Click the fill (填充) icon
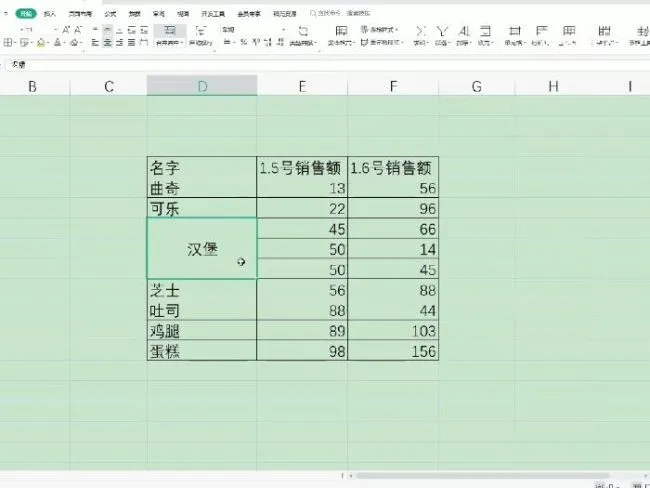Screen dimensions: 650x488 pos(485,31)
